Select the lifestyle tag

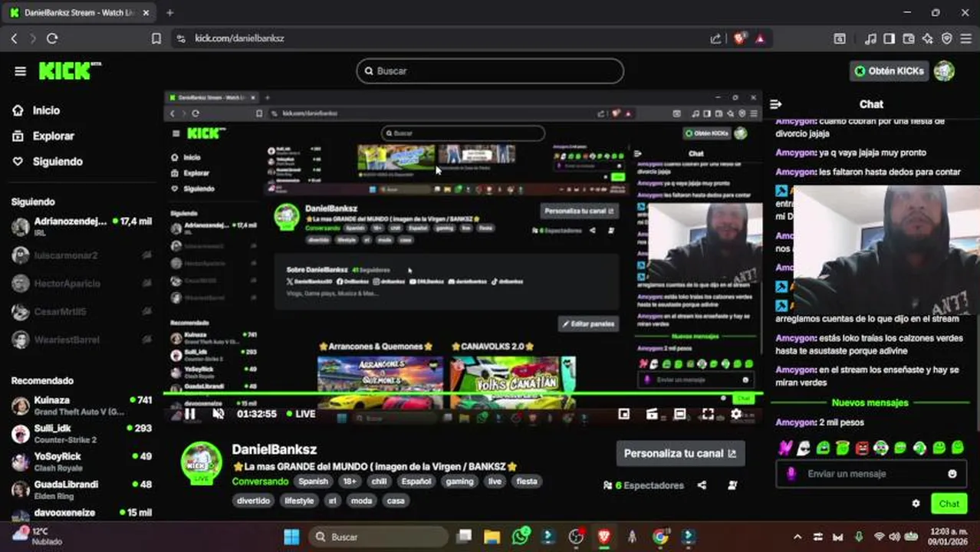click(x=299, y=501)
